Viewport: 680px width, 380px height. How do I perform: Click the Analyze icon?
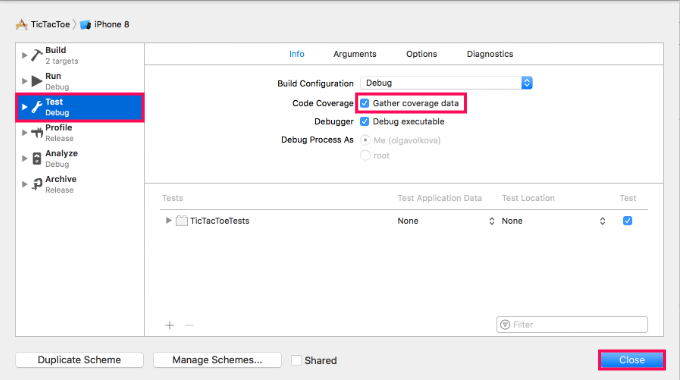(37, 158)
